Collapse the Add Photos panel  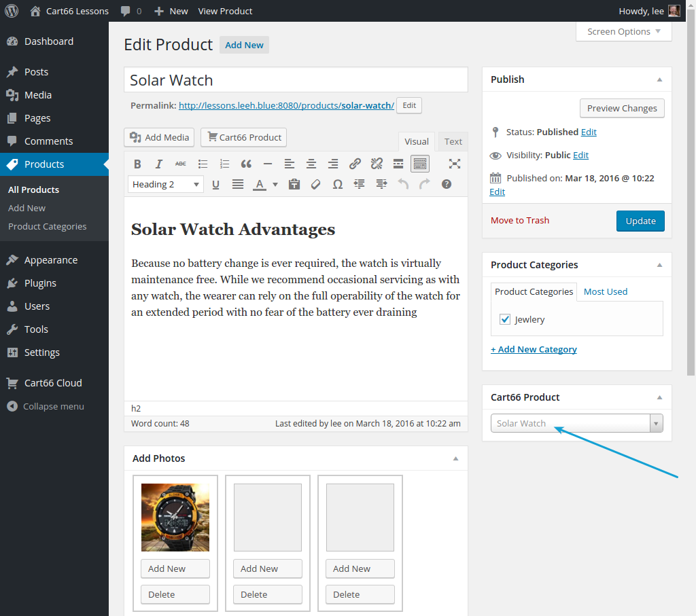[x=455, y=459]
